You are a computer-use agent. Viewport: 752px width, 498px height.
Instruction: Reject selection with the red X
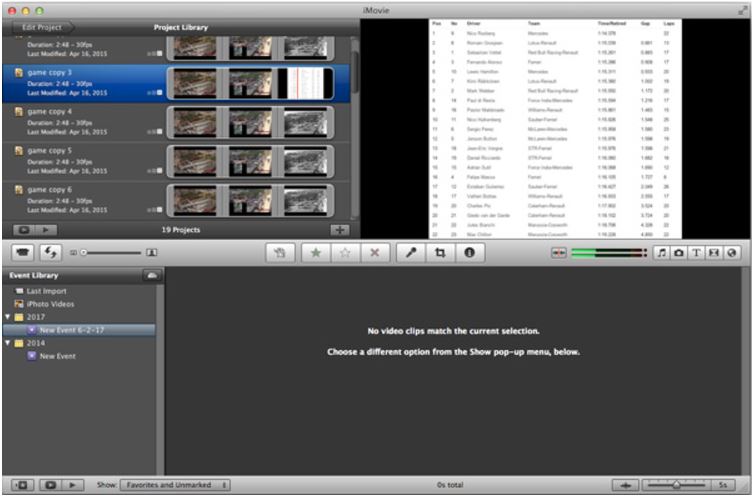(375, 253)
